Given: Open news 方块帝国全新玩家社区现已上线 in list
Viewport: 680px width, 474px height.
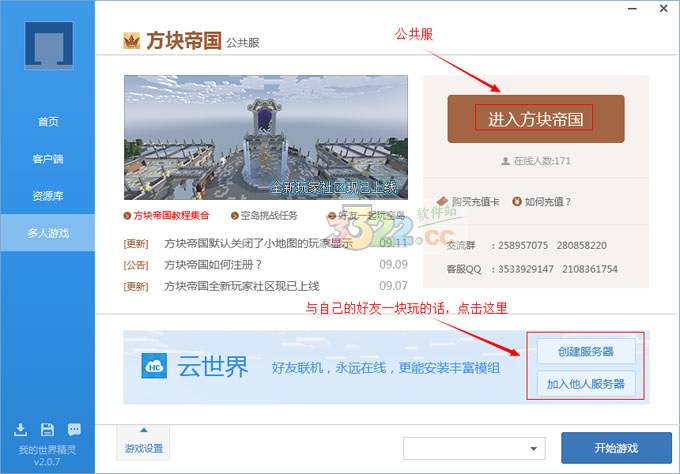Looking at the screenshot, I should (242, 286).
